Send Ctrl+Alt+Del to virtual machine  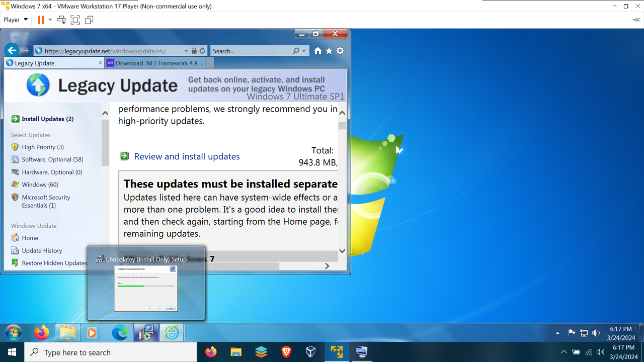click(x=62, y=20)
